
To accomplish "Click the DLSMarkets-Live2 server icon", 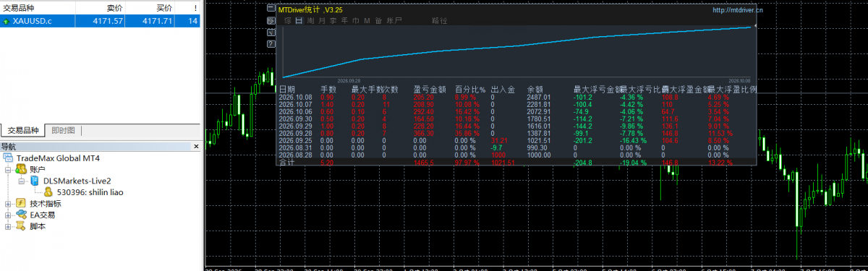I will tap(35, 180).
